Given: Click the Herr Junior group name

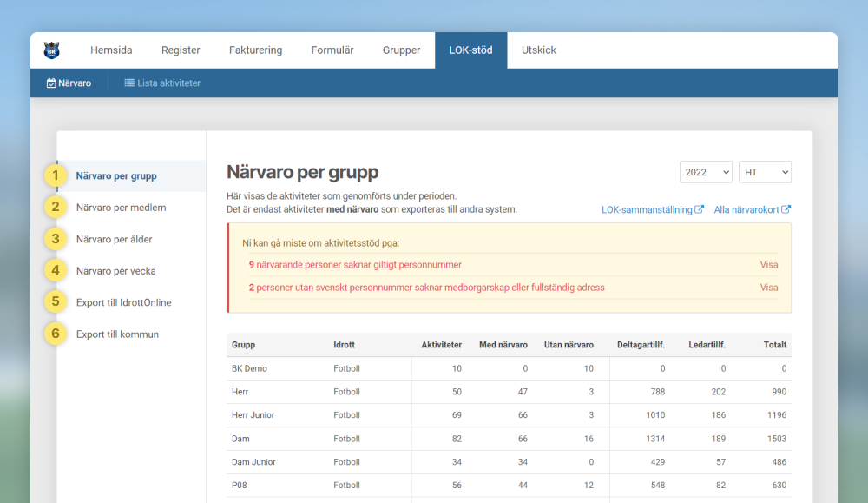Looking at the screenshot, I should coord(253,415).
